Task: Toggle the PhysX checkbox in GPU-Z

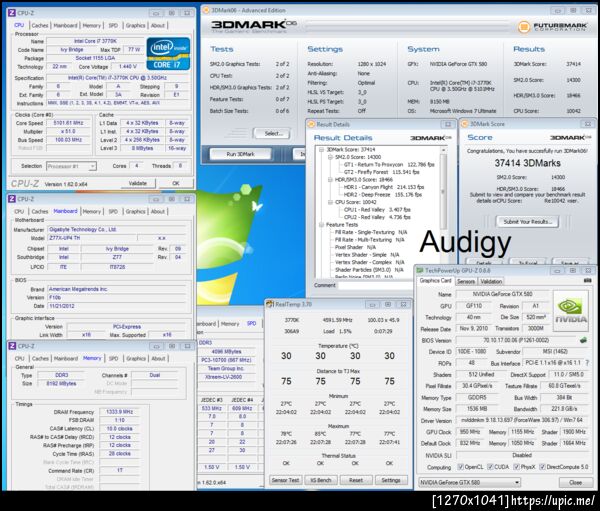Action: pos(516,467)
